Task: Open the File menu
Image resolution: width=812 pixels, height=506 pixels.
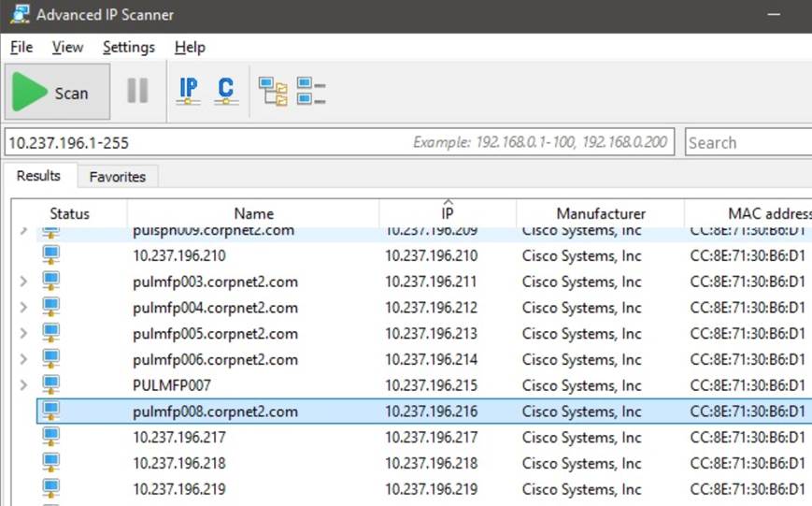Action: click(21, 47)
